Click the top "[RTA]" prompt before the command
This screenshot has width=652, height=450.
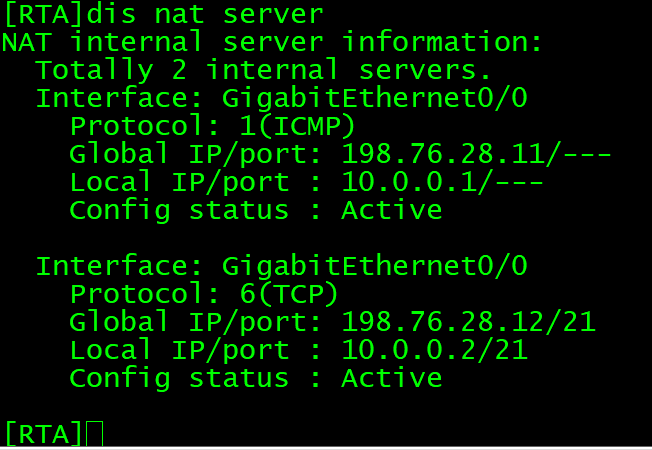(x=43, y=15)
